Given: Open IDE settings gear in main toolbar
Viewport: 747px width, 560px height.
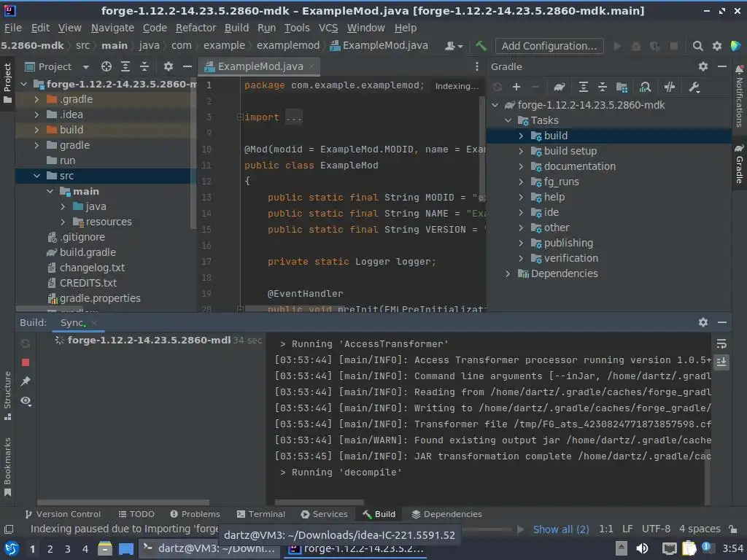Looking at the screenshot, I should [716, 46].
